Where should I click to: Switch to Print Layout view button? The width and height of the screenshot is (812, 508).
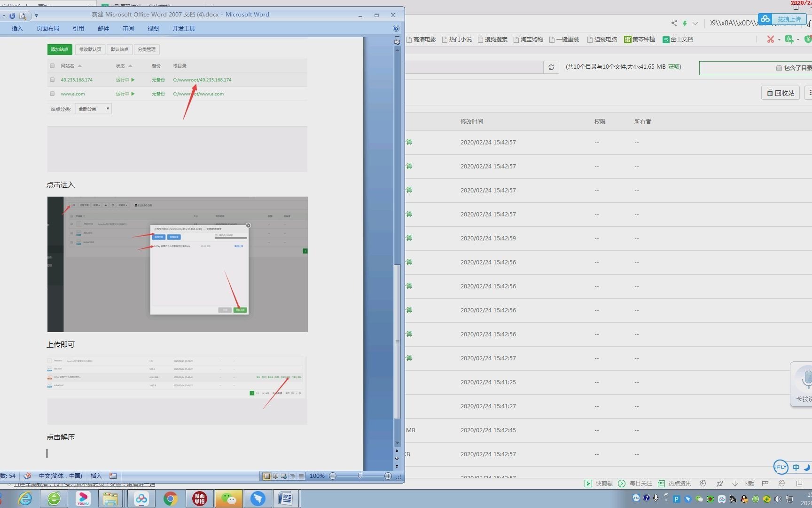click(x=267, y=476)
